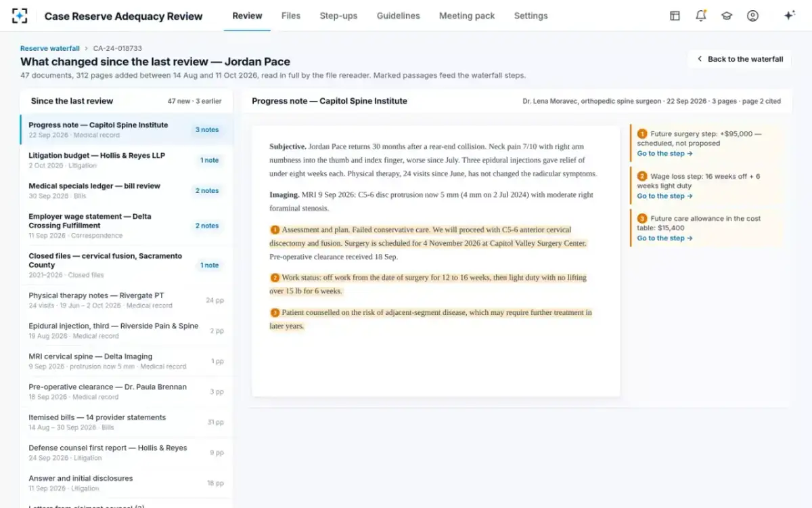The width and height of the screenshot is (812, 508).
Task: Click the Imaging paragraph in the progress note
Action: 432,201
